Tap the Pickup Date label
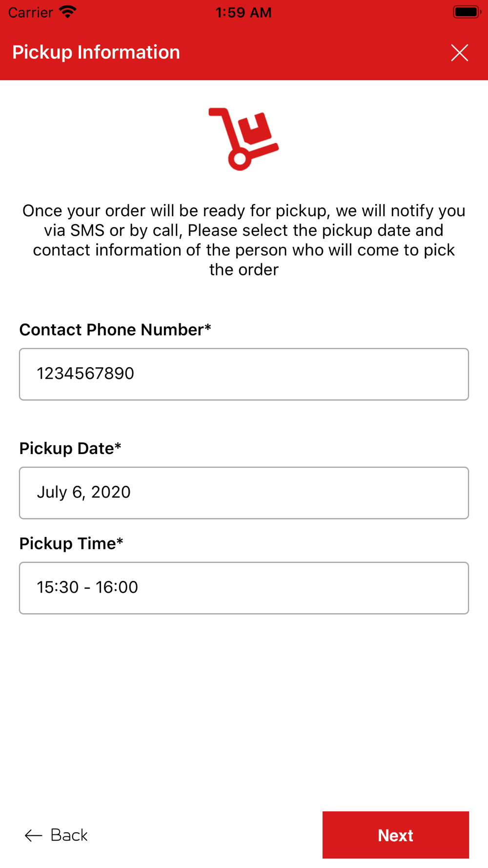This screenshot has width=488, height=868. click(70, 448)
